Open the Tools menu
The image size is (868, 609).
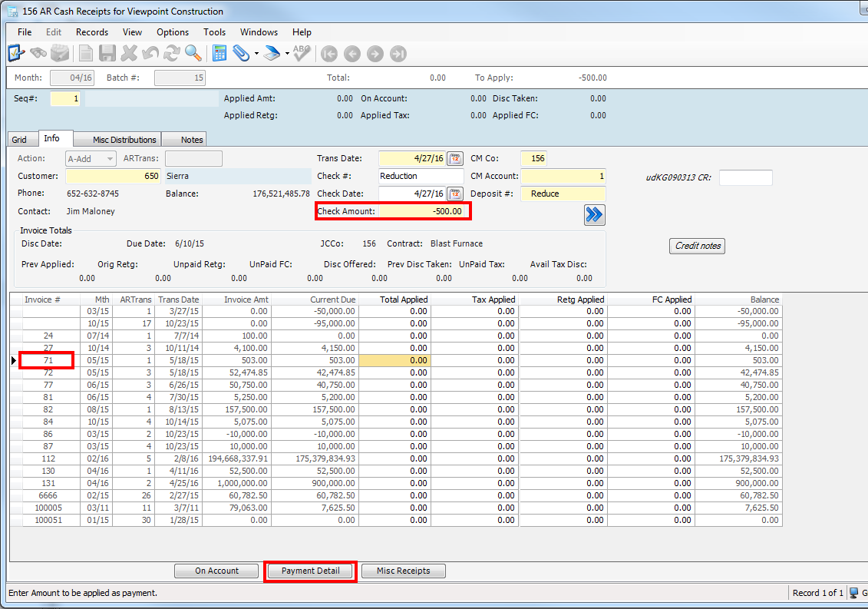coord(214,32)
